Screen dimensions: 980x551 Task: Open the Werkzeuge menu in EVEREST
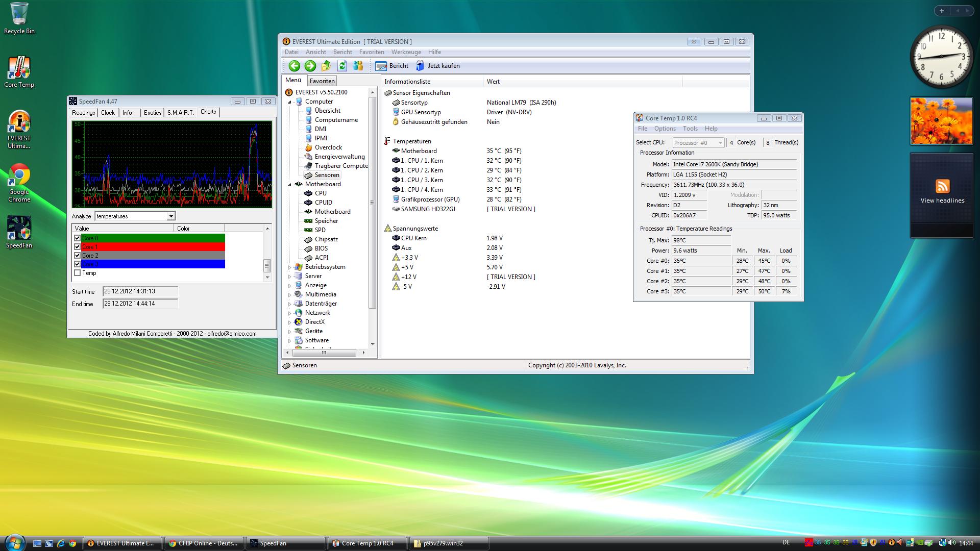tap(406, 52)
